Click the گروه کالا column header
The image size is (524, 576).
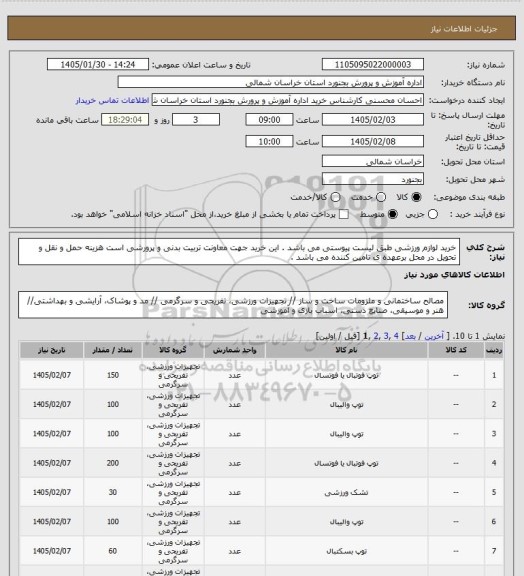tap(173, 350)
